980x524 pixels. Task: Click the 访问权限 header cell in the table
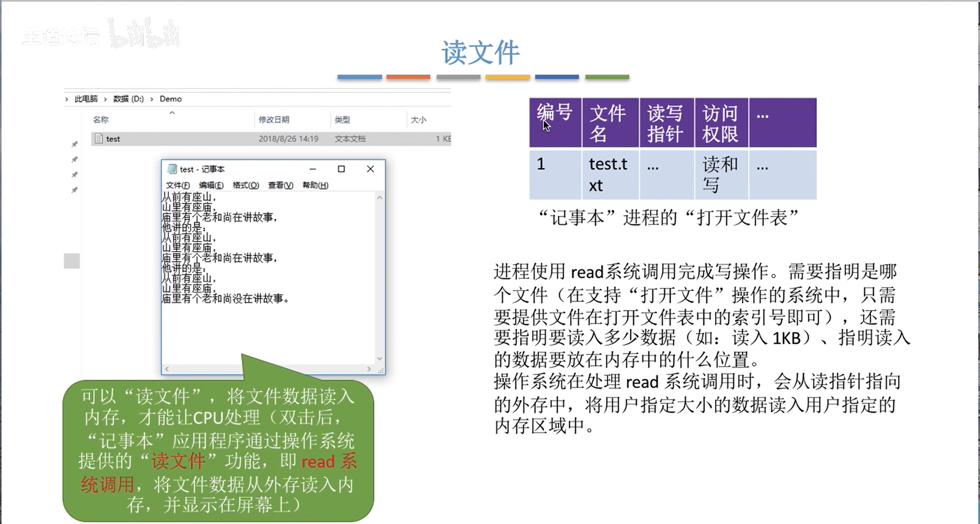click(722, 123)
